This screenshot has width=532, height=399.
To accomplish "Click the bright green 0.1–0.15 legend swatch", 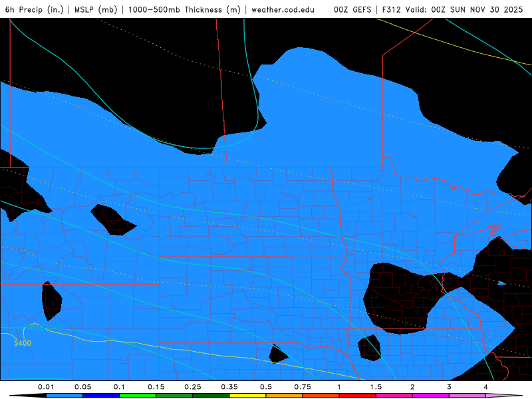I will (x=138, y=396).
